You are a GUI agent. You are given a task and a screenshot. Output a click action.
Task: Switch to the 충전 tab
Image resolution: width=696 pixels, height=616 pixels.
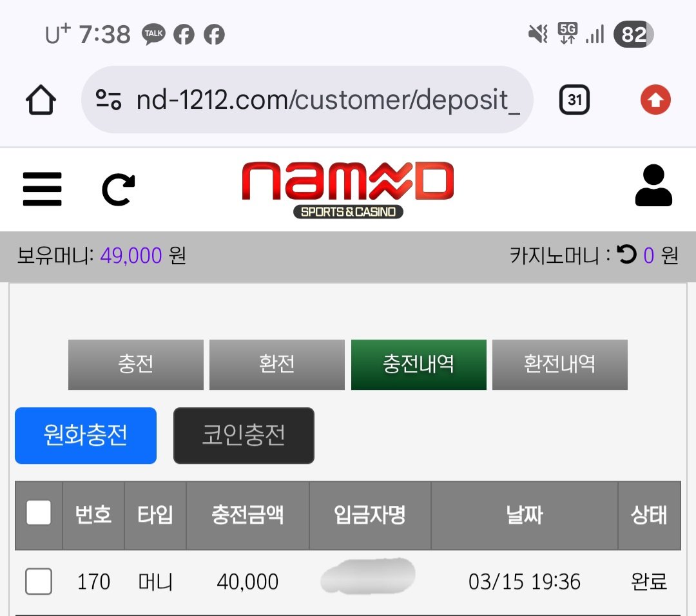click(x=136, y=365)
